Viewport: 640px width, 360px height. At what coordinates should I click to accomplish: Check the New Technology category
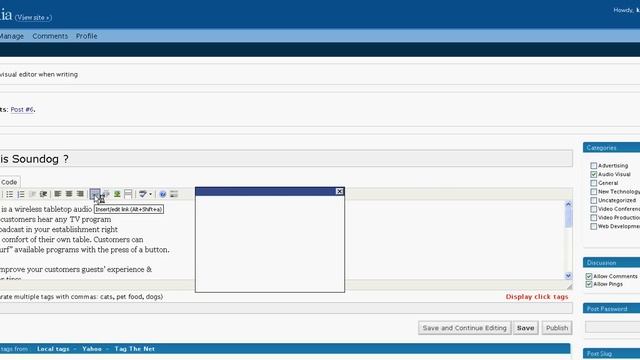[x=593, y=192]
